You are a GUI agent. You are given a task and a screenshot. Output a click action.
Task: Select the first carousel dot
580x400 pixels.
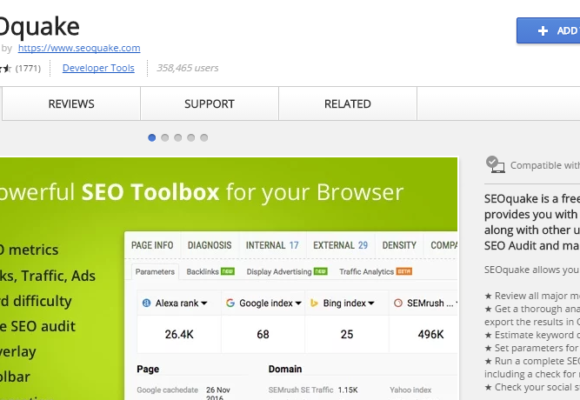pyautogui.click(x=152, y=138)
